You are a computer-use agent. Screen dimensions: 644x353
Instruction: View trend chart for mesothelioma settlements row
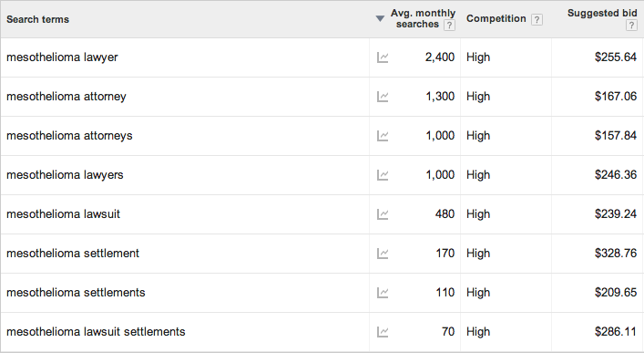coord(383,293)
